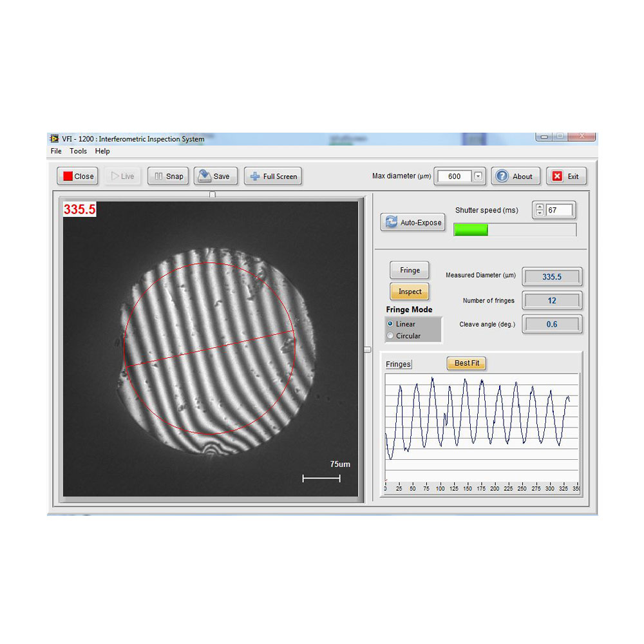Select Circular fringe mode
The image size is (644, 644).
pyautogui.click(x=390, y=336)
